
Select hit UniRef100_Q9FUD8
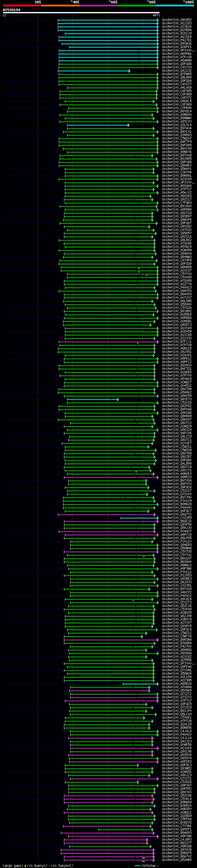click(177, 162)
